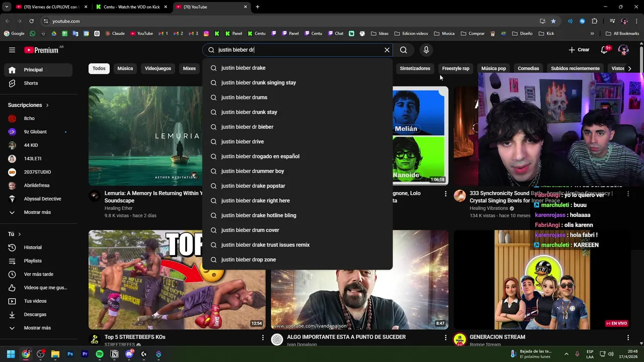Expand subscriptions with Mostrar más
644x362 pixels.
point(39,212)
